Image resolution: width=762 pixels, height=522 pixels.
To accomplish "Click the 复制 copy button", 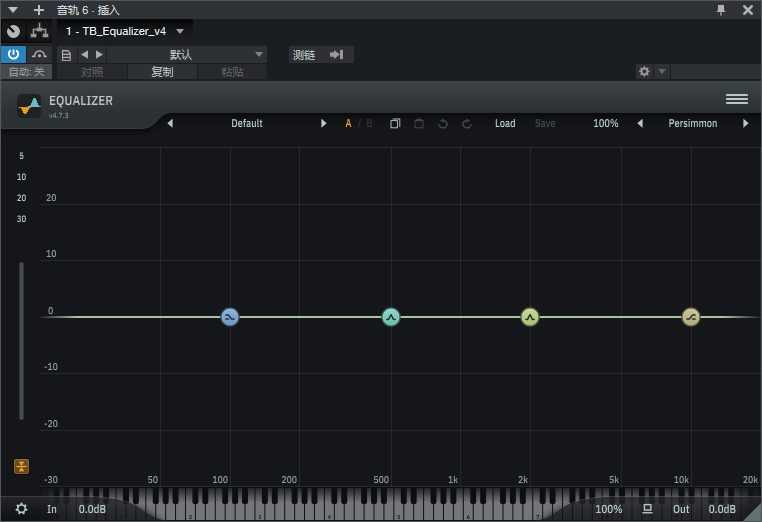I will [x=162, y=72].
